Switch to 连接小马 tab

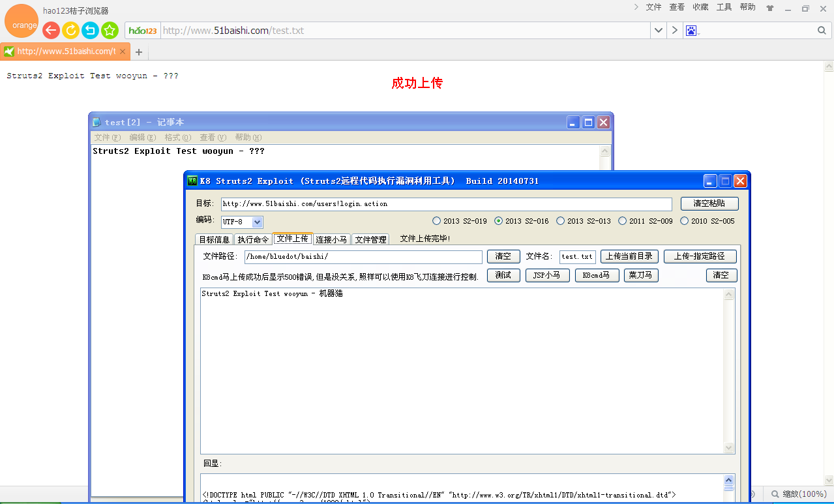[x=332, y=239]
